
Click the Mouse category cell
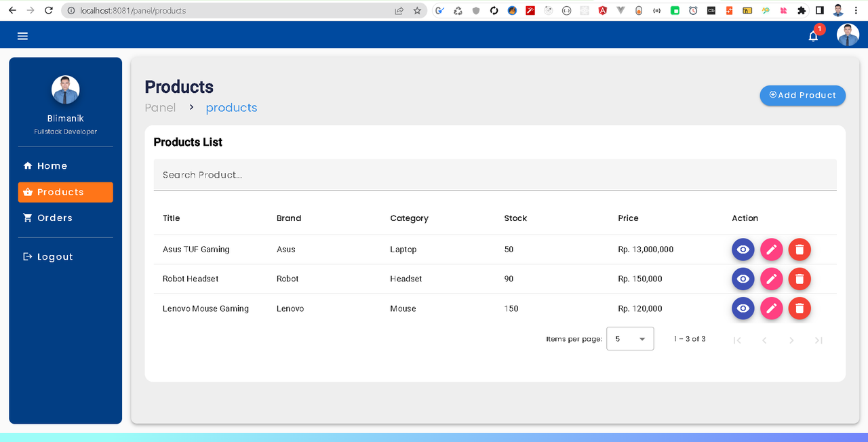tap(403, 308)
